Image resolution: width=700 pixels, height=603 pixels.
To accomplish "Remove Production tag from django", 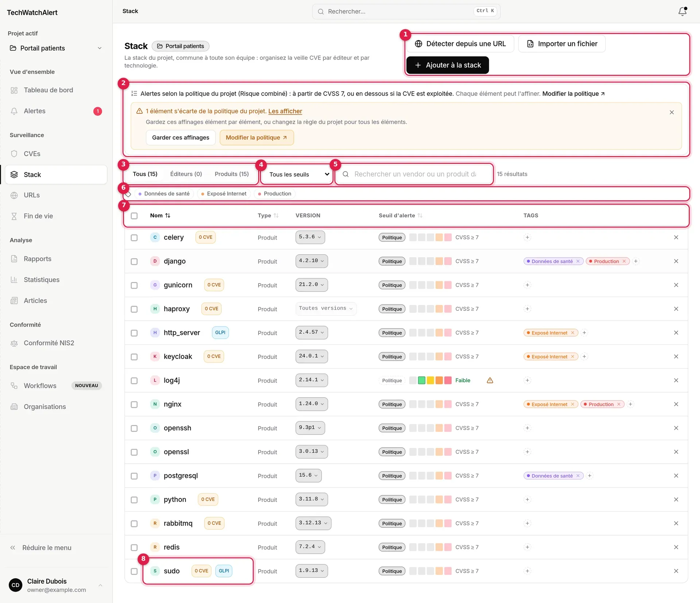I will coord(624,261).
